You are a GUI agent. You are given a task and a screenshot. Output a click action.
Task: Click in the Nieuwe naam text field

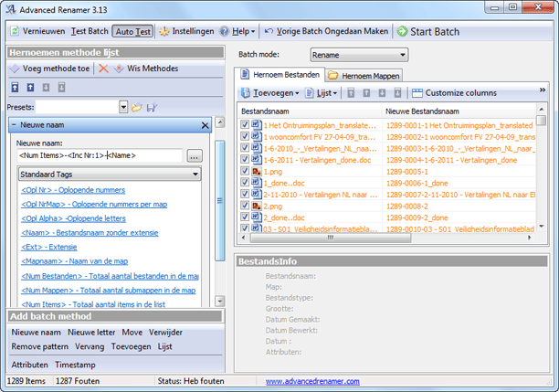coord(100,156)
